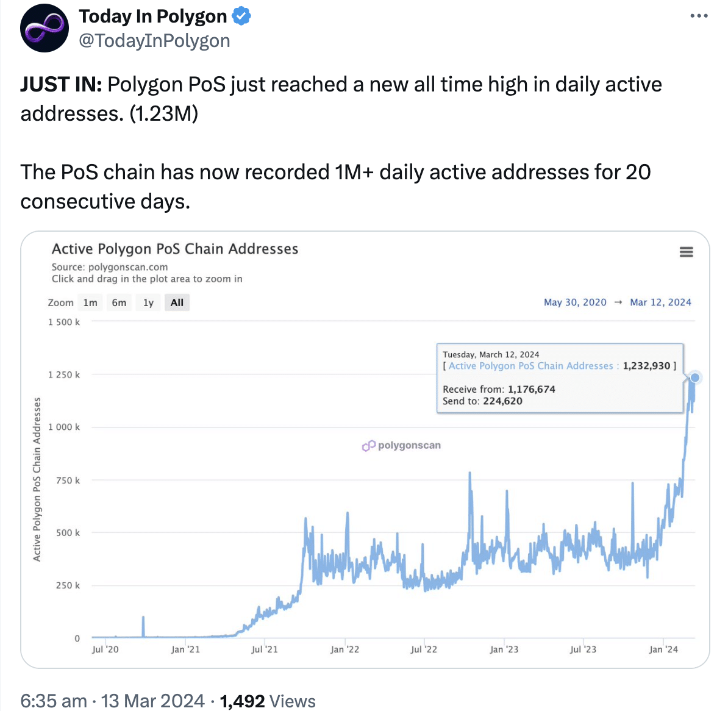
Task: Select the All zoom range button
Action: click(x=177, y=303)
